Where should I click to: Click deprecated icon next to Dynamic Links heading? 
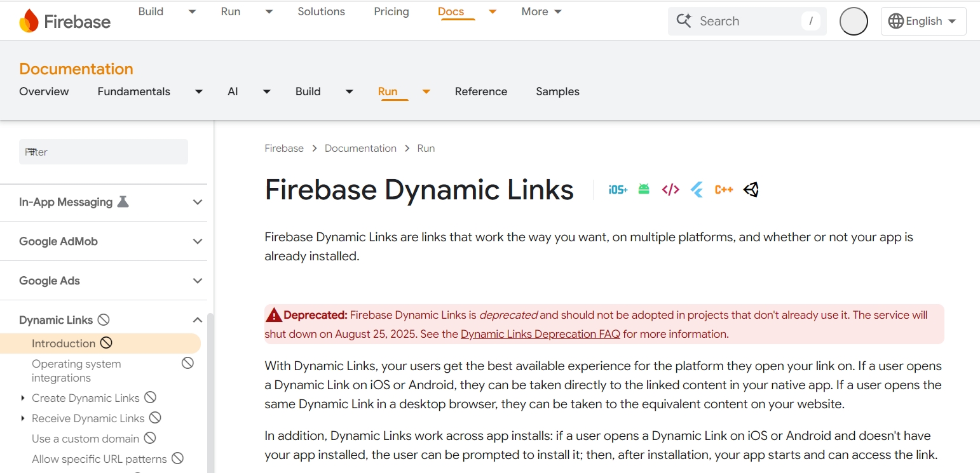coord(104,320)
